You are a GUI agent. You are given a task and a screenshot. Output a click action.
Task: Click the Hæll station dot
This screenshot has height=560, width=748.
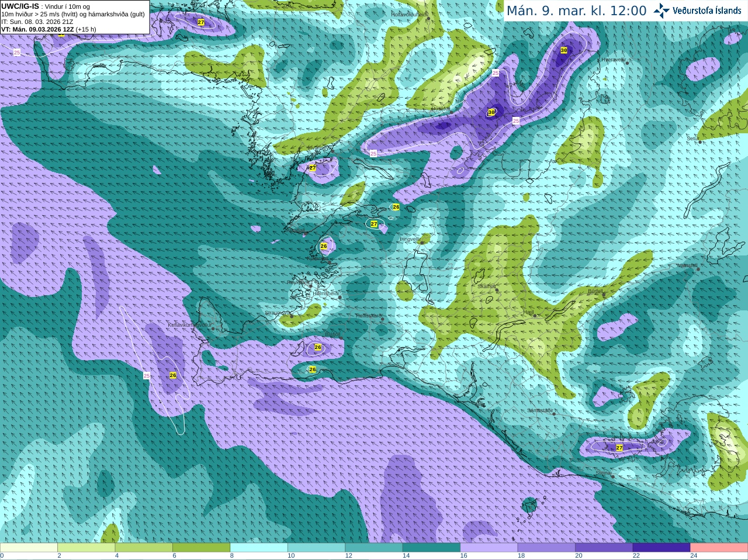(x=535, y=316)
